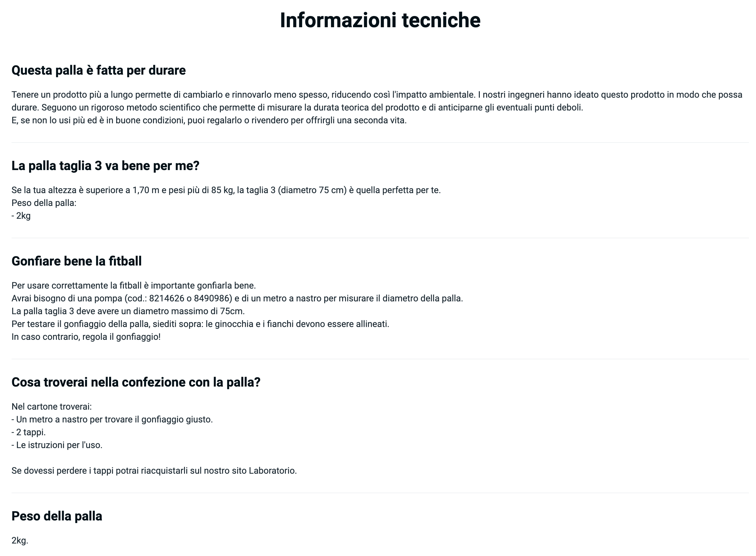Click the Gonfiare bene la fitball heading
The image size is (756, 556).
tap(77, 261)
